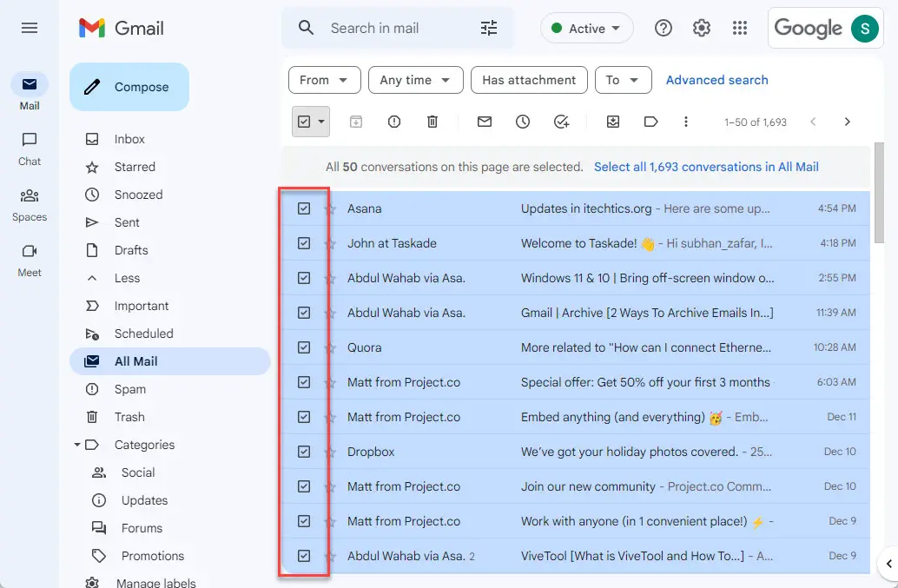Switch to Chat in the side rail
This screenshot has width=898, height=588.
click(30, 149)
